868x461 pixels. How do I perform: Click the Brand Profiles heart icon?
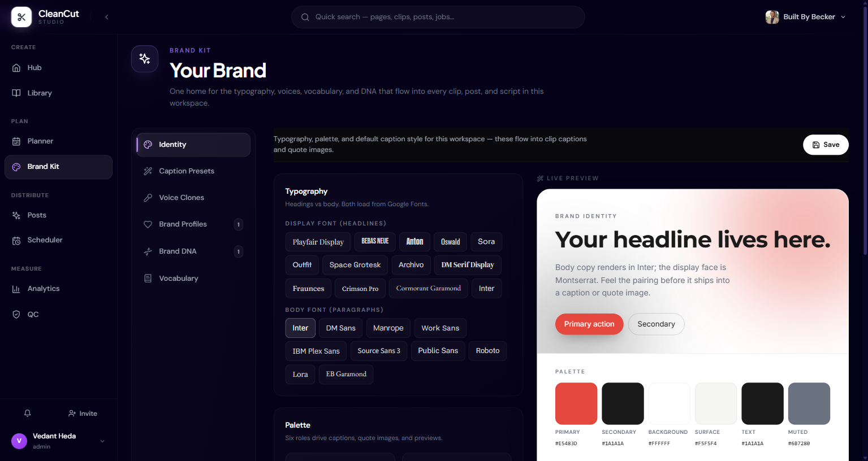(148, 224)
